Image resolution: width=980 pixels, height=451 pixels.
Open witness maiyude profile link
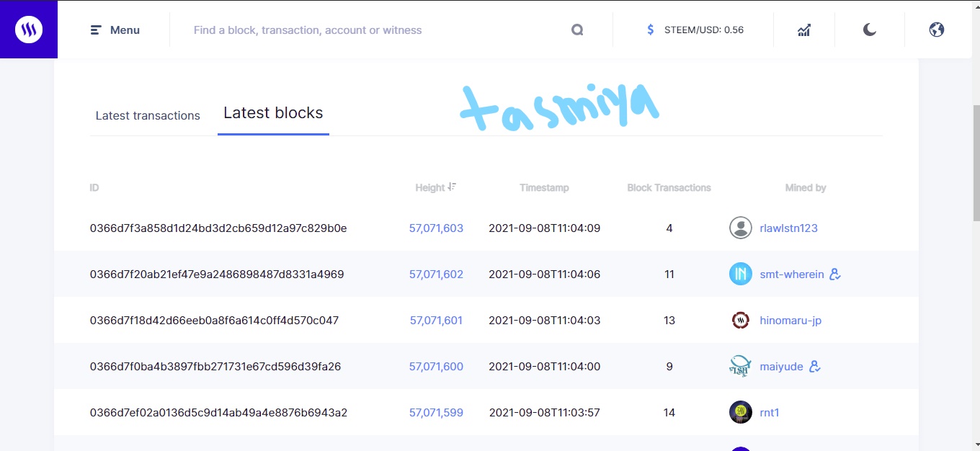click(x=781, y=367)
